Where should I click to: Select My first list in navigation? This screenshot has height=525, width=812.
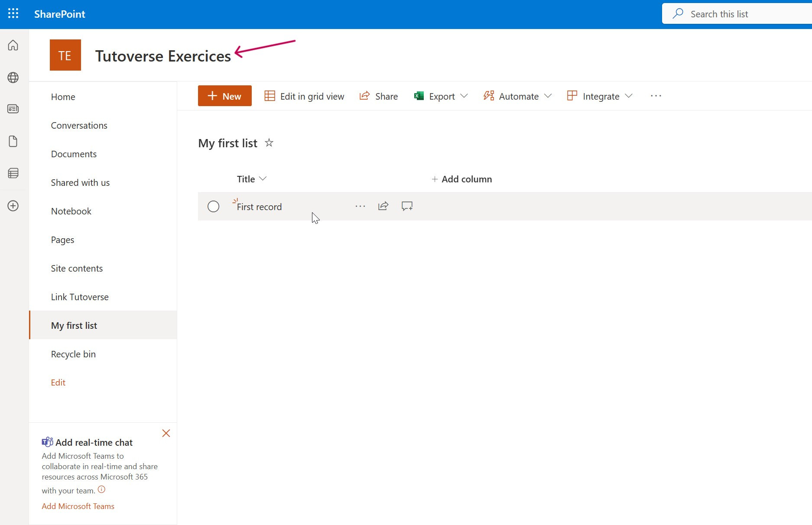(x=103, y=326)
